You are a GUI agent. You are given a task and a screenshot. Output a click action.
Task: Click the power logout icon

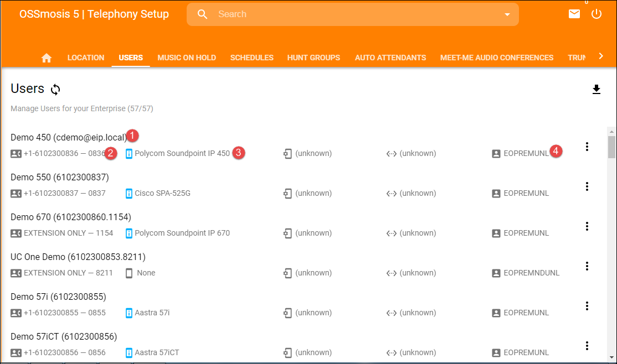point(596,14)
